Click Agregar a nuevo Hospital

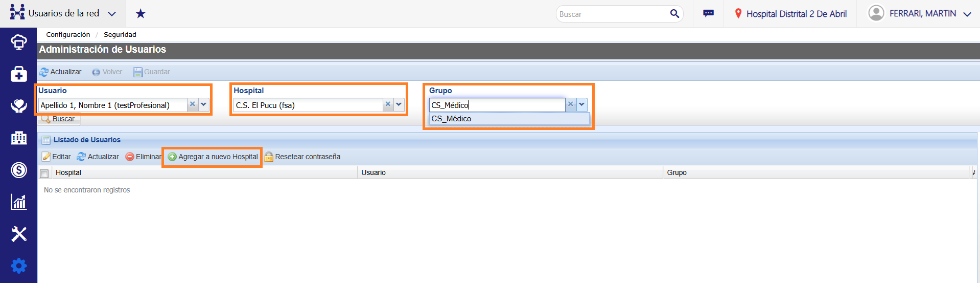[213, 157]
